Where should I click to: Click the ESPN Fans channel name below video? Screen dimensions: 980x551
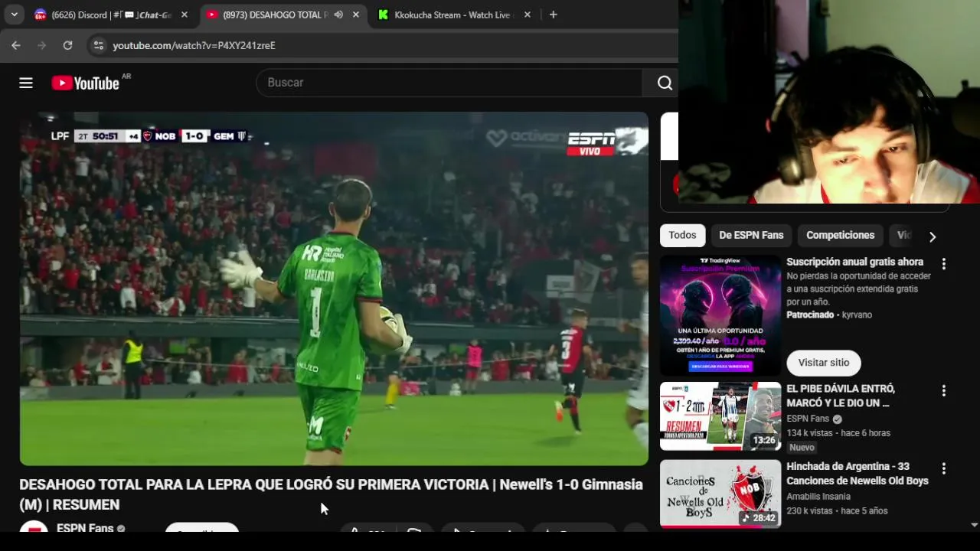point(85,528)
